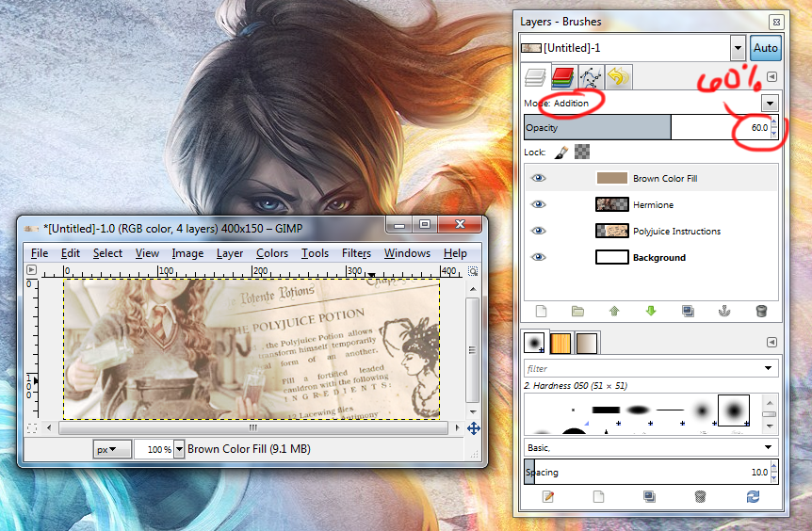Screen dimensions: 812x531
Task: Create a new layer group
Action: (577, 311)
